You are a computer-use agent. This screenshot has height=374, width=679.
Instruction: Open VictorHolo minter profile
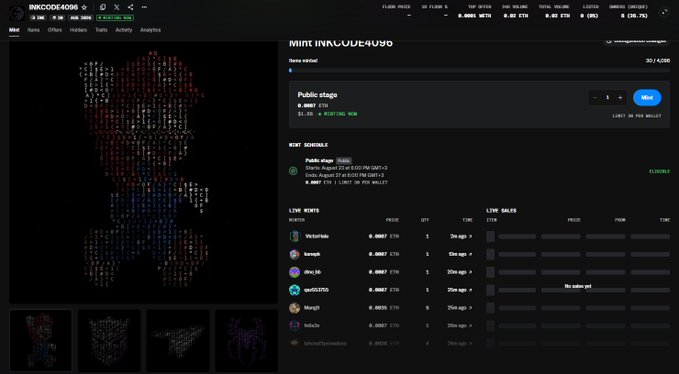click(317, 236)
